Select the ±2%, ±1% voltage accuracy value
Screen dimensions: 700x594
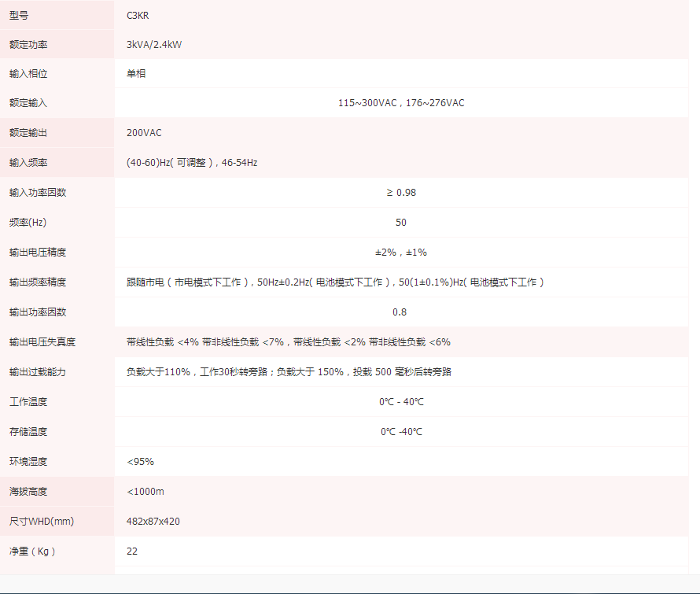point(400,253)
